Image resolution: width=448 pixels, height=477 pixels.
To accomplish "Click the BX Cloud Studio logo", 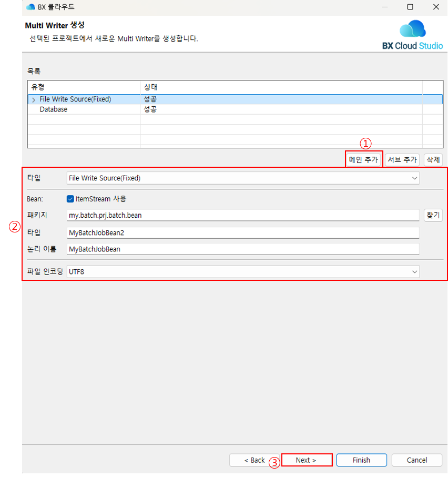I will point(412,35).
